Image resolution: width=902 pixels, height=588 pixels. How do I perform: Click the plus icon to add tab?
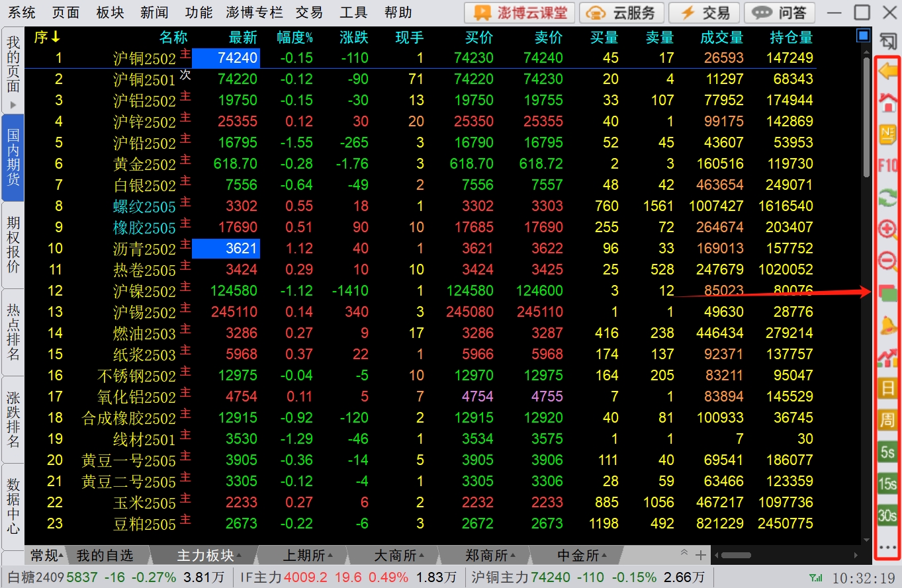(x=701, y=554)
